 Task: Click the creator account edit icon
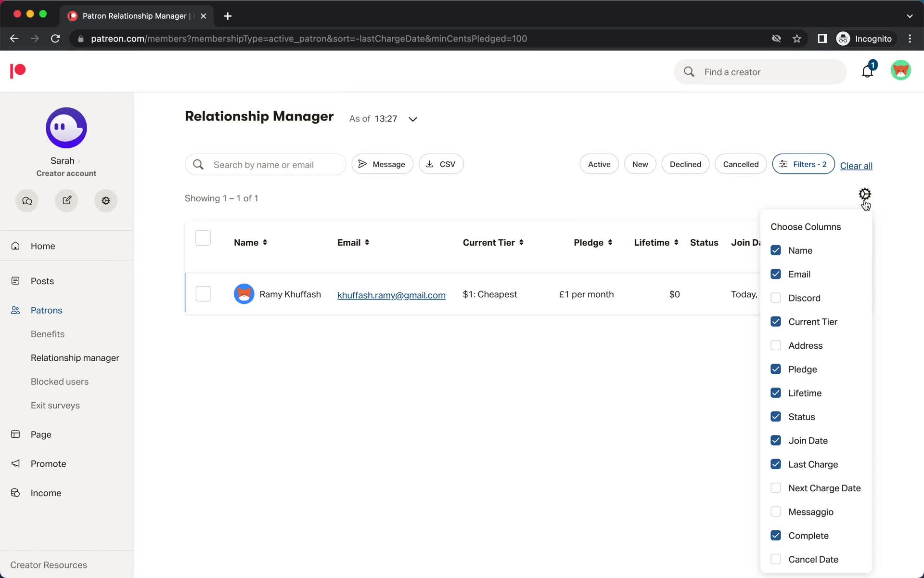[x=66, y=200]
